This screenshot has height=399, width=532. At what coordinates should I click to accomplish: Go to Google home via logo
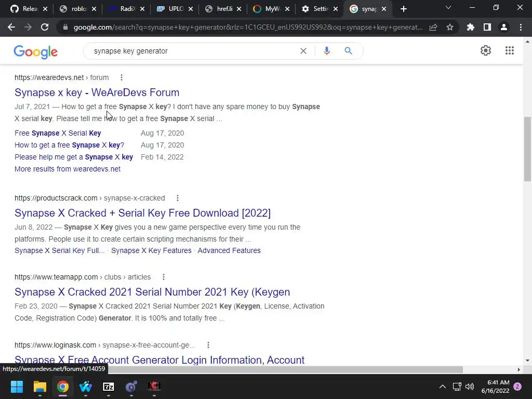36,52
